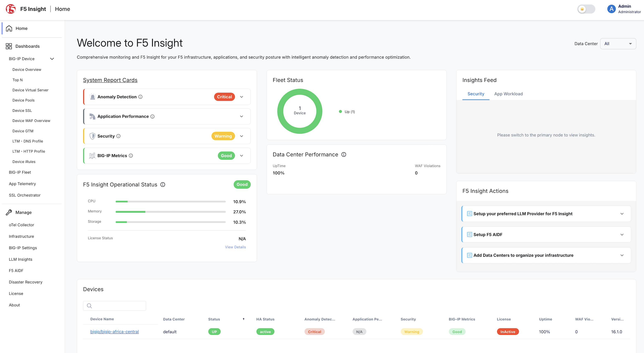Screen dimensions: 644x353
Task: Open Device Pools dashboard
Action: pyautogui.click(x=24, y=100)
